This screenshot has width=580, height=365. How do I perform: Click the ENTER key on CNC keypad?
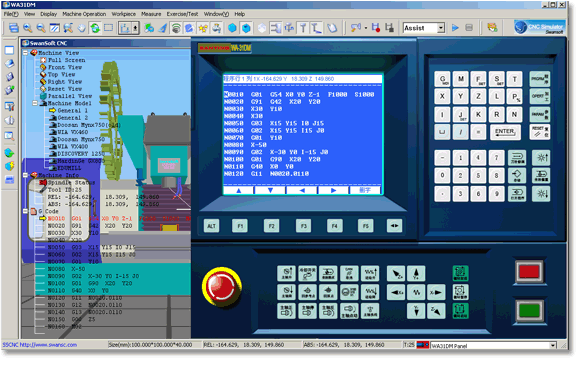point(505,132)
